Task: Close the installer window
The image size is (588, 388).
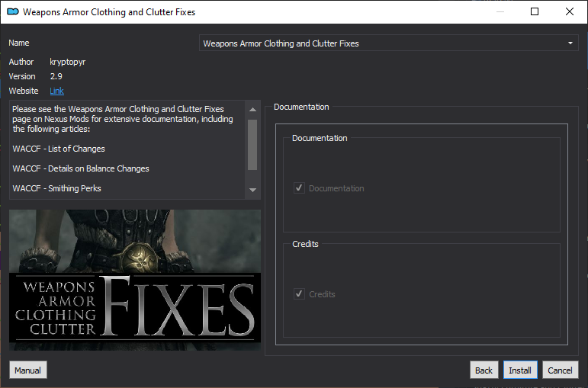Action: tap(570, 11)
